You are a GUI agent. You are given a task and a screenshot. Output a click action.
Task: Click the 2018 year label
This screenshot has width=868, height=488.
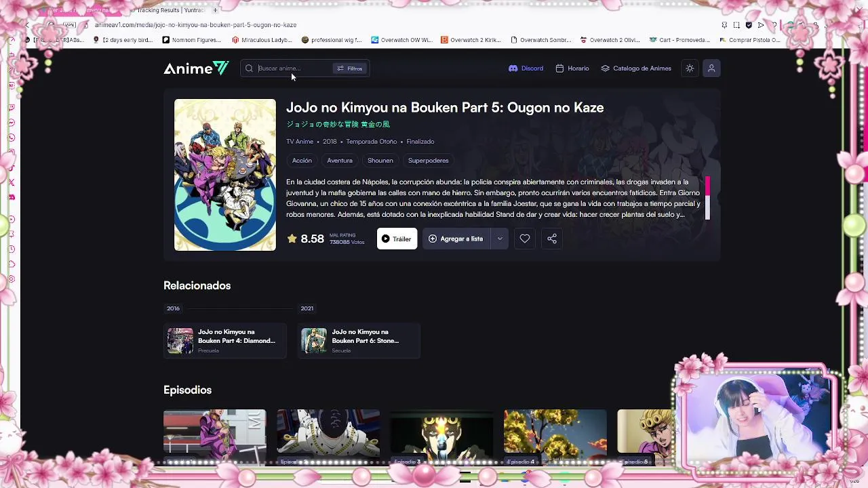coord(330,142)
